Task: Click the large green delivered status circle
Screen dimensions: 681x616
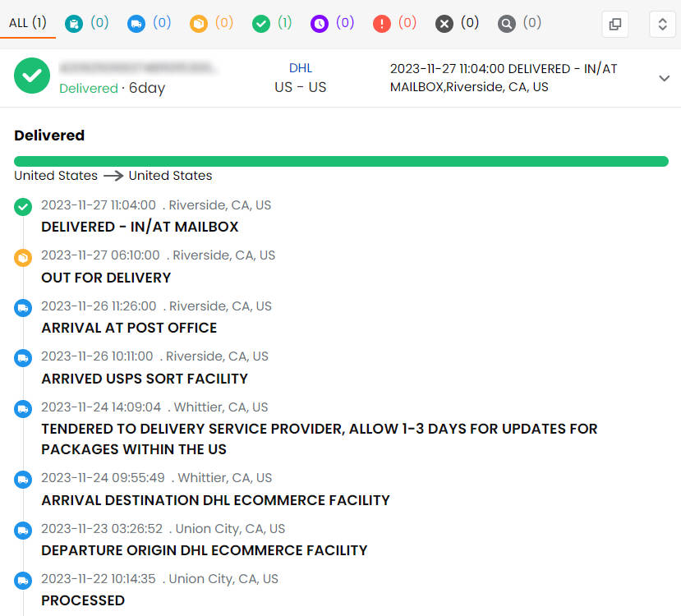Action: [x=32, y=76]
